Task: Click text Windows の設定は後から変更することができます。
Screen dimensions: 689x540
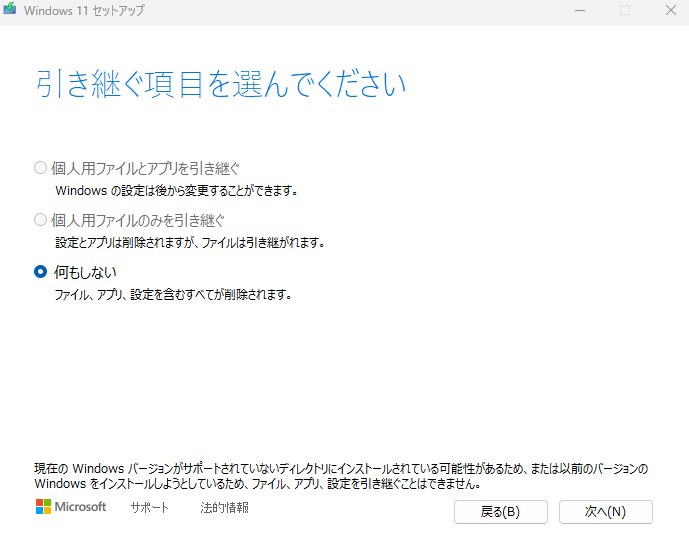Action: (x=177, y=191)
